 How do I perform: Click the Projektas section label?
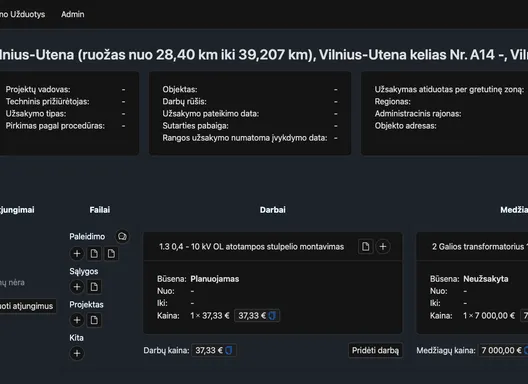point(86,305)
